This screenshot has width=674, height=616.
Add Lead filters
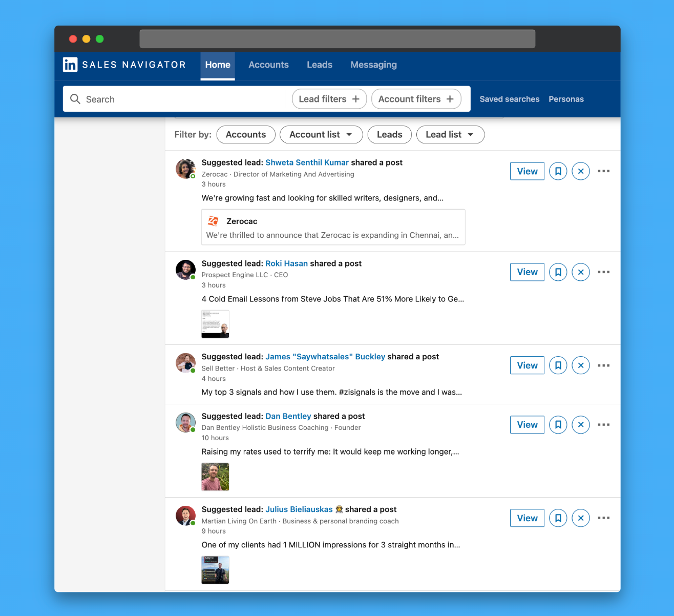coord(329,99)
